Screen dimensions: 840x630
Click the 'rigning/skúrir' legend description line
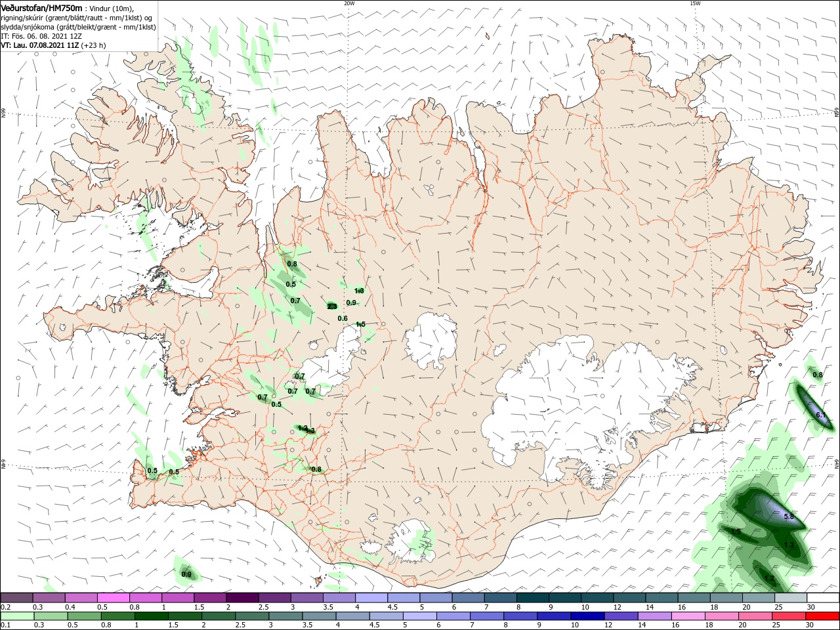click(x=76, y=18)
